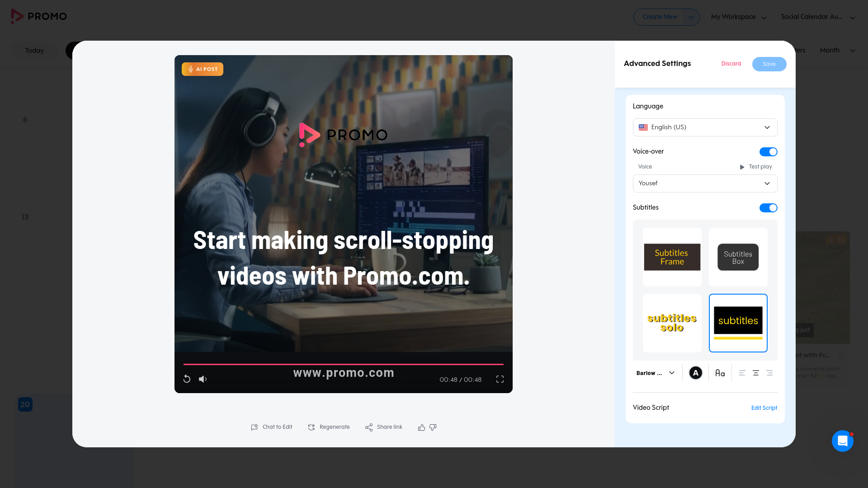868x488 pixels.
Task: Select left text alignment icon
Action: [x=742, y=373]
